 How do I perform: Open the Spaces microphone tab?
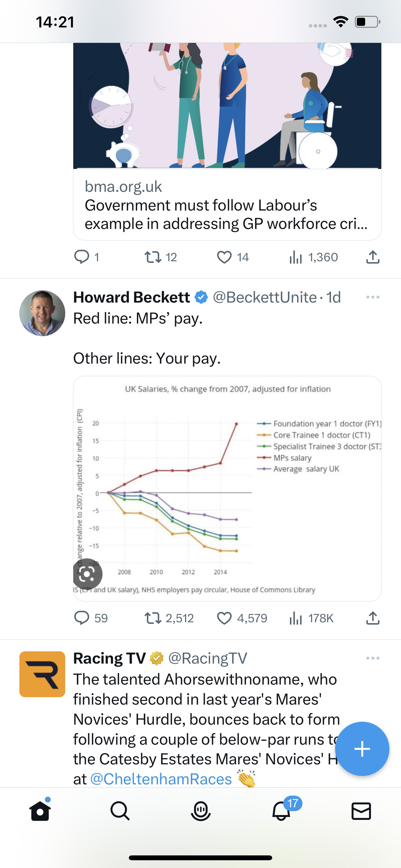(x=200, y=811)
